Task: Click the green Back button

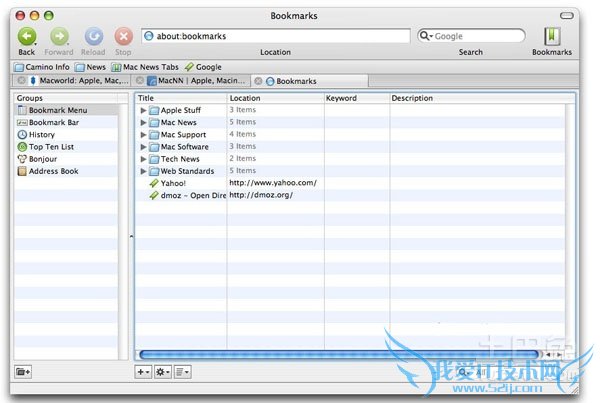Action: (26, 37)
